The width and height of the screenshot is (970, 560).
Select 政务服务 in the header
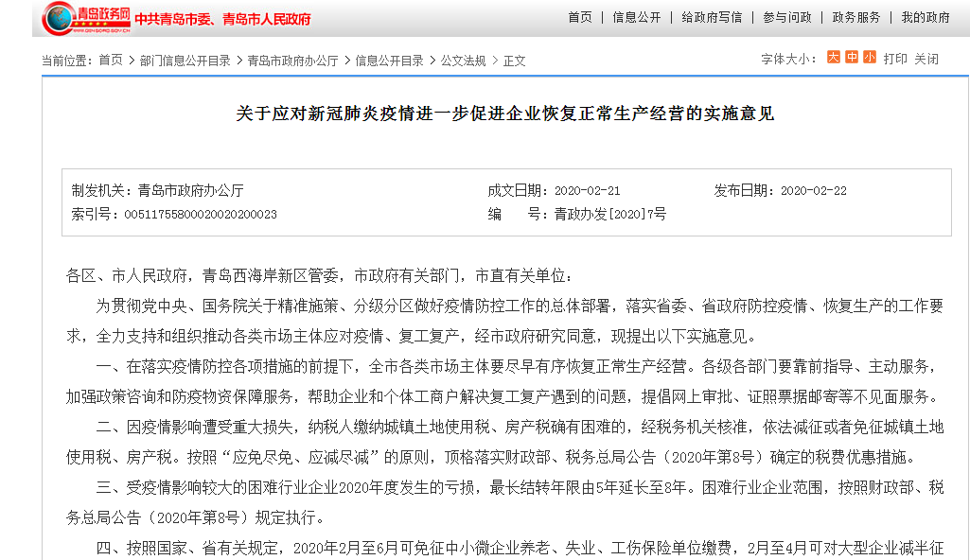tap(856, 17)
